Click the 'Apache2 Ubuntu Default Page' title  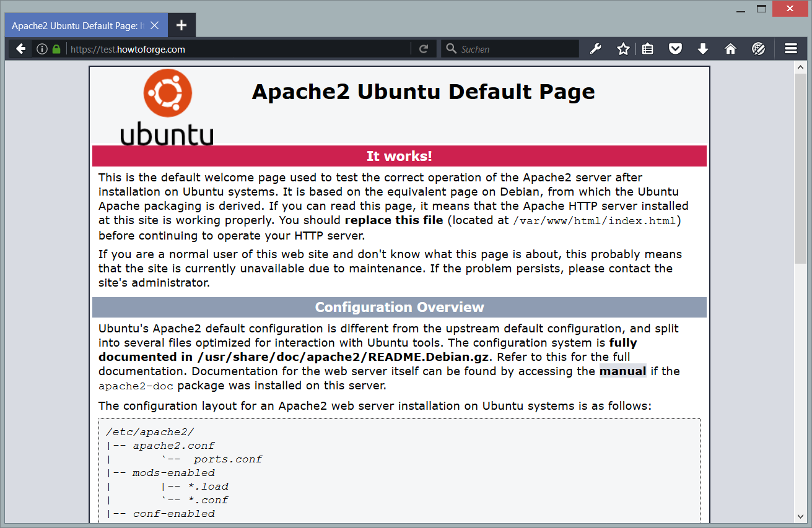coord(424,92)
